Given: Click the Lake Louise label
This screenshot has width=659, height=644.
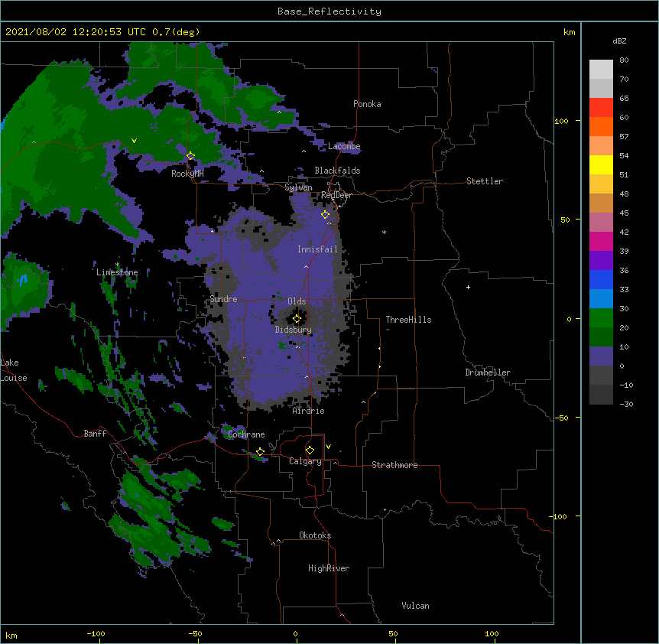Looking at the screenshot, I should tap(14, 370).
